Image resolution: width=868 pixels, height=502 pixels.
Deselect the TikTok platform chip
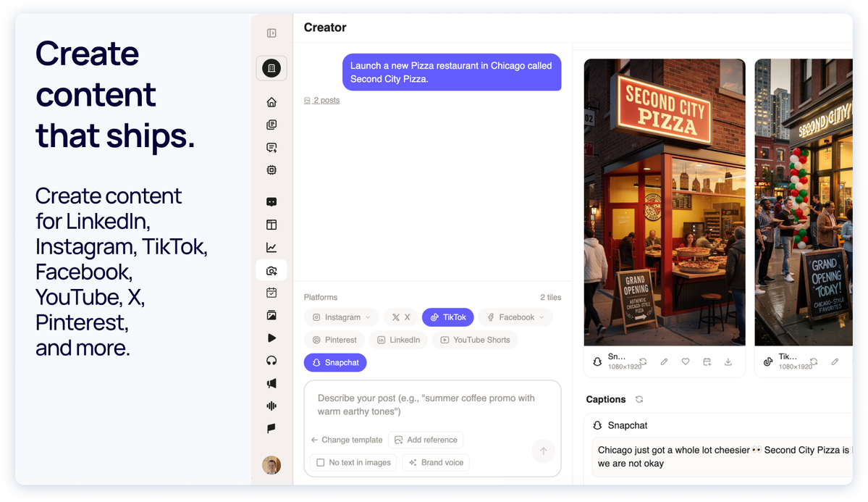pyautogui.click(x=448, y=317)
